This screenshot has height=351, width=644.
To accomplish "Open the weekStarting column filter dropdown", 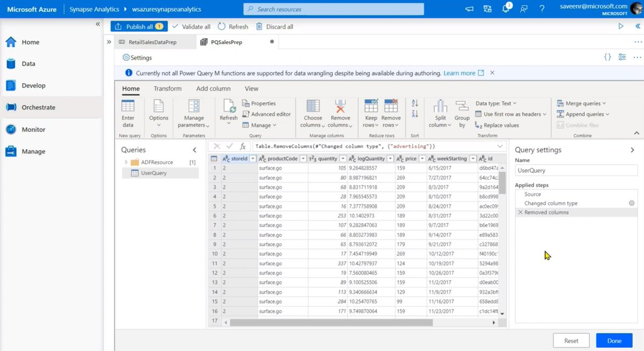I will point(472,159).
